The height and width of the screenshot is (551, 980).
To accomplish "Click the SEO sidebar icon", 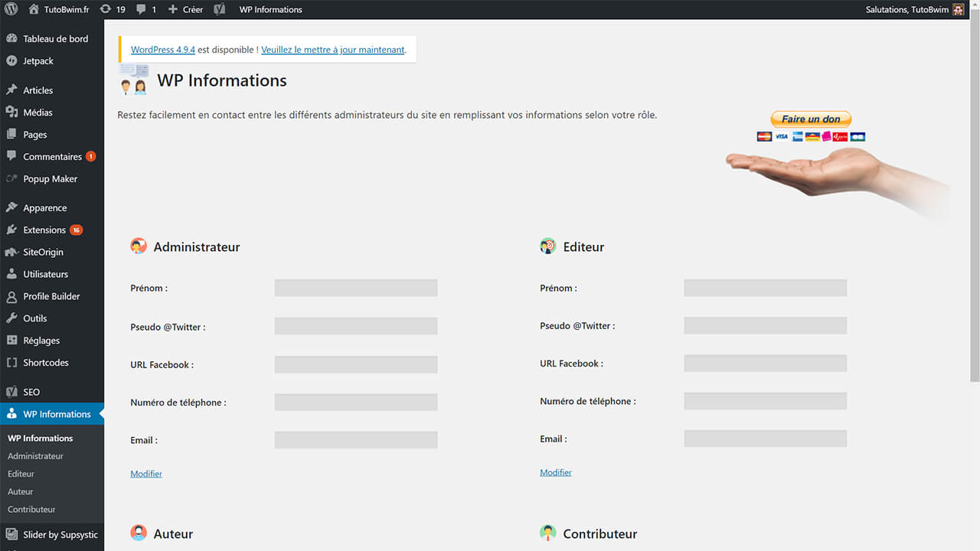I will 11,392.
